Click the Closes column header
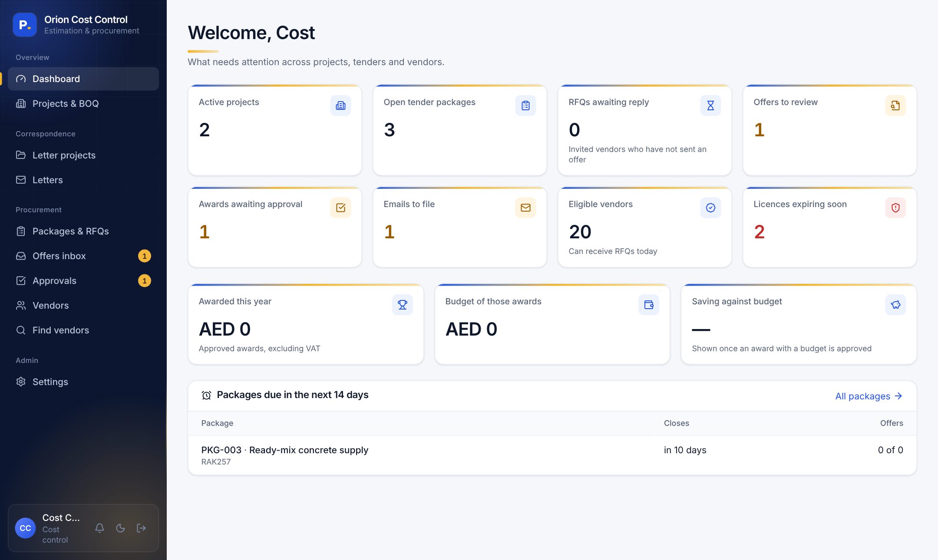 click(x=676, y=423)
